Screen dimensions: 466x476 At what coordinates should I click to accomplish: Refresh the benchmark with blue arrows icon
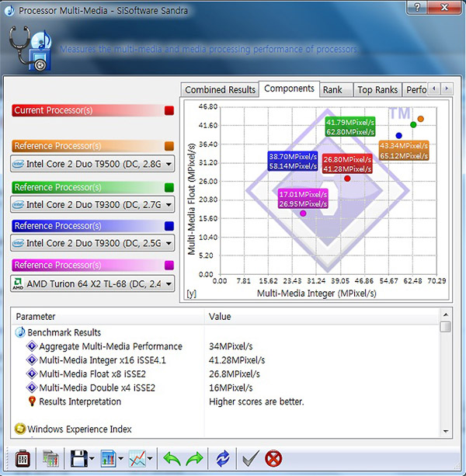[x=223, y=459]
